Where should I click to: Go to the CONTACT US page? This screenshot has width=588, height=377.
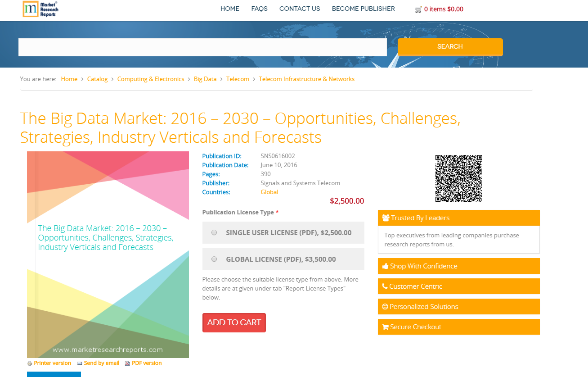(300, 9)
